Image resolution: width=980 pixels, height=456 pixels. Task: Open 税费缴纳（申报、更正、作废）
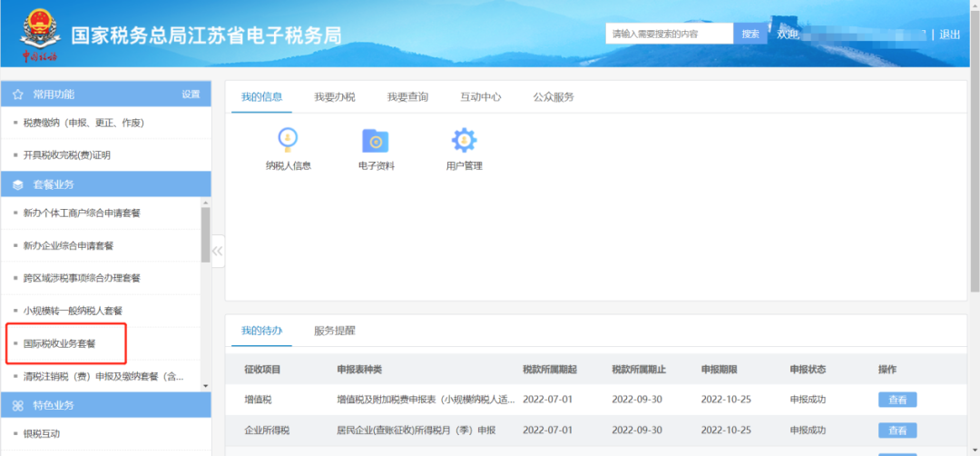[x=83, y=124]
